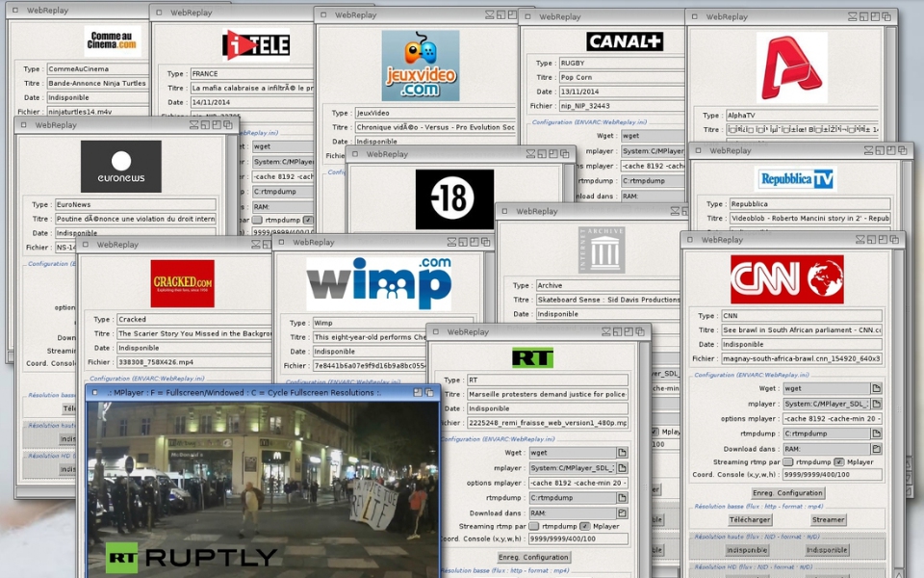Toggle Mplayer checkbox in RT window

585,526
